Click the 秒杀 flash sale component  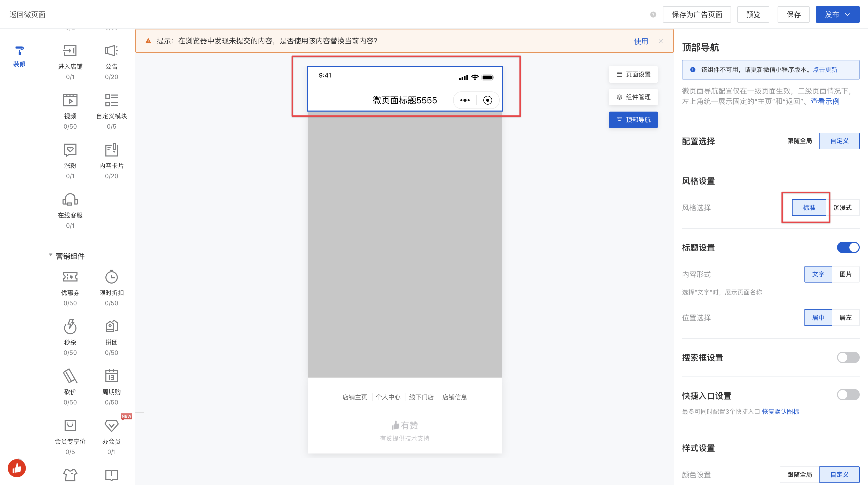[70, 327]
